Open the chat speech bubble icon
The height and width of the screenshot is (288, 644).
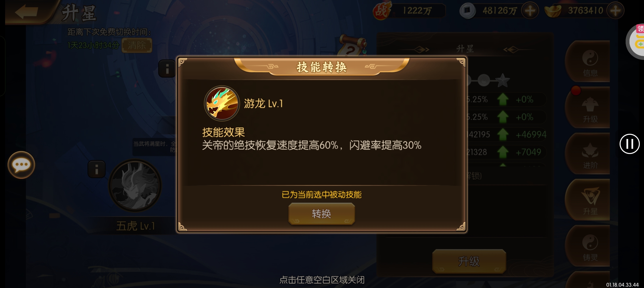[21, 165]
